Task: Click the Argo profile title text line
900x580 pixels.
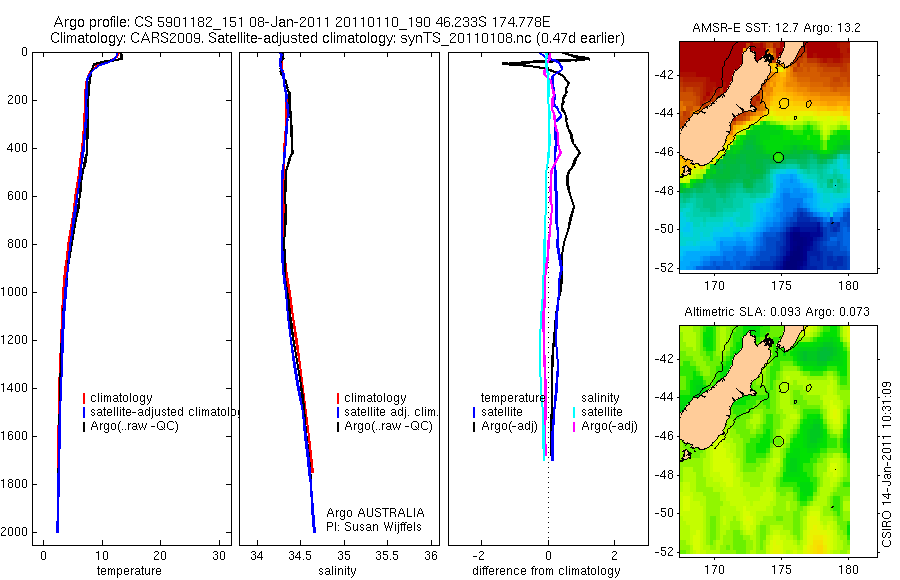Action: coord(302,22)
